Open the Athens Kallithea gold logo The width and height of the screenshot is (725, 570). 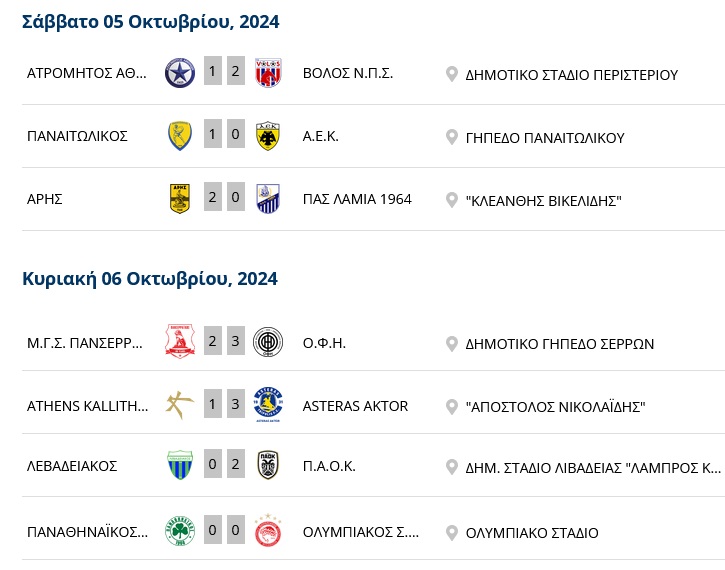[x=180, y=405]
